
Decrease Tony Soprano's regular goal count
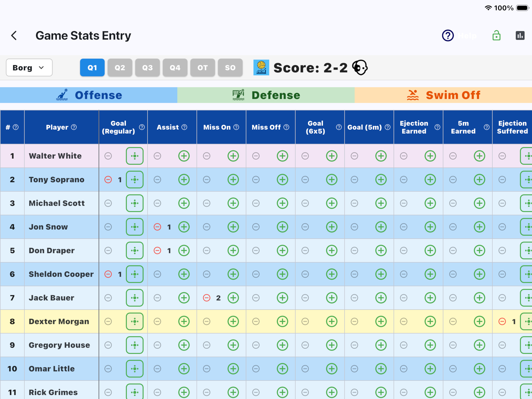point(108,180)
